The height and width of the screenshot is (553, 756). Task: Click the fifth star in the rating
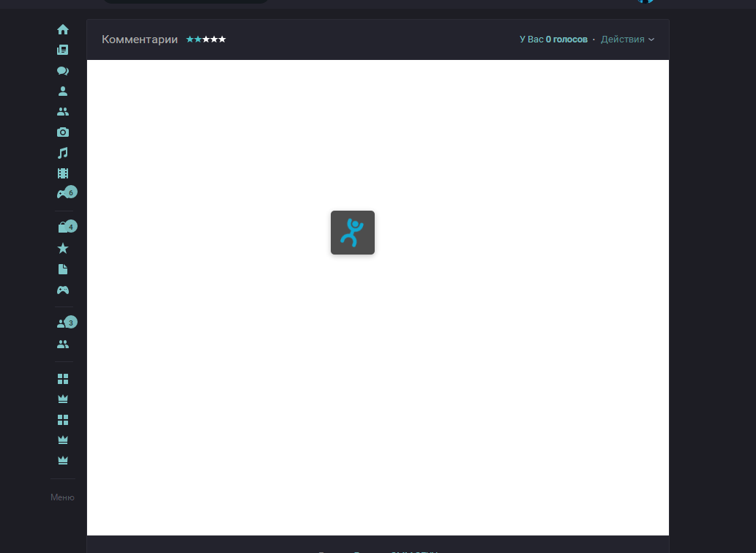[x=222, y=39]
